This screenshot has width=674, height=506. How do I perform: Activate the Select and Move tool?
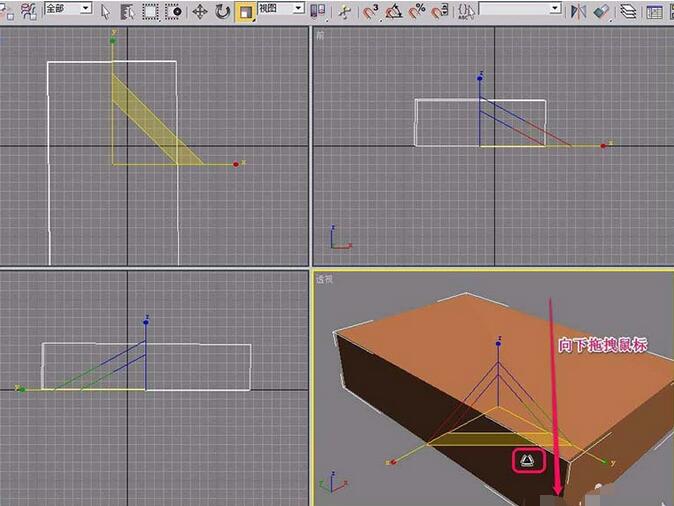coord(199,11)
